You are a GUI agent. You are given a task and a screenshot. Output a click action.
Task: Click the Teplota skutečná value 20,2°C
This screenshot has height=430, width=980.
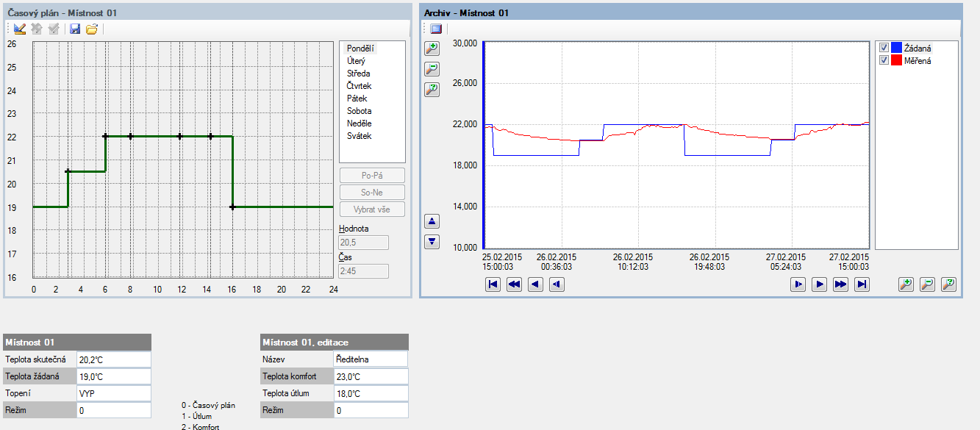114,359
